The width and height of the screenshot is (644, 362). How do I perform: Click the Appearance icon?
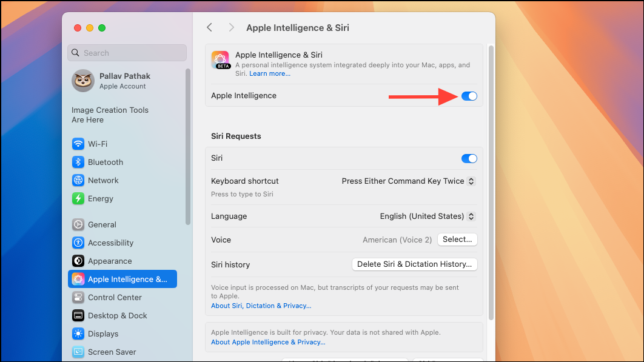(x=78, y=261)
